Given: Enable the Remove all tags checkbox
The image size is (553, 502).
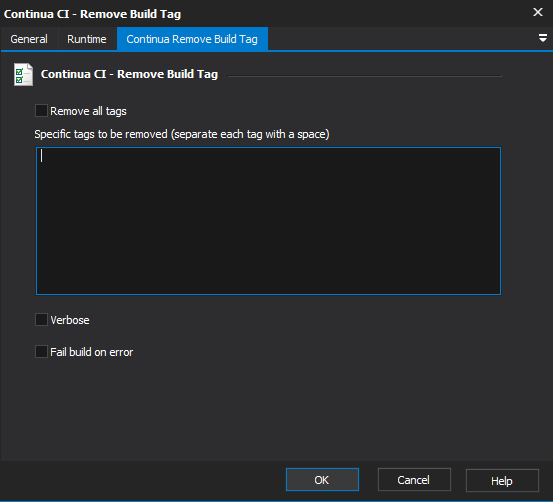Looking at the screenshot, I should coord(41,110).
